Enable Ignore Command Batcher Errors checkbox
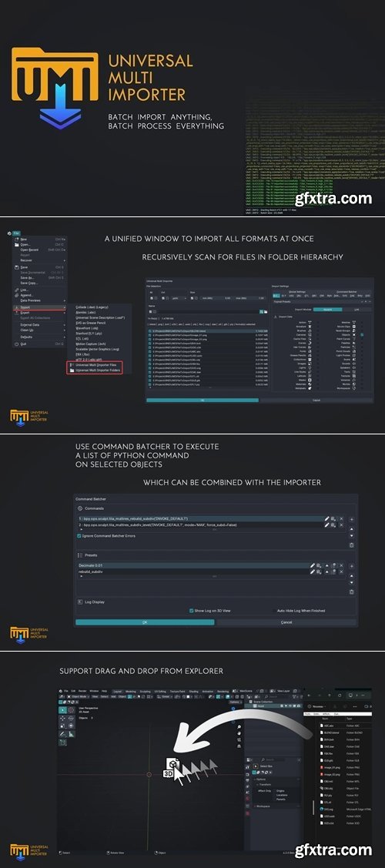385x868 pixels. [79, 536]
